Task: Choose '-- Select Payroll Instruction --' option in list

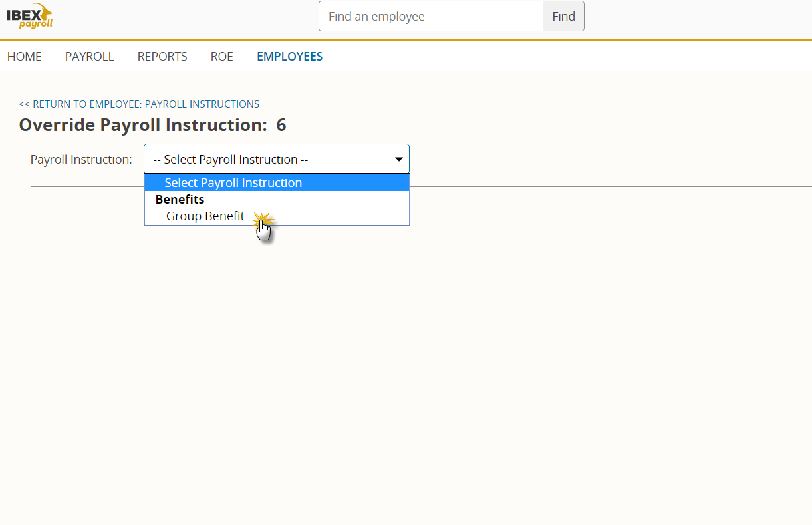Action: click(277, 183)
